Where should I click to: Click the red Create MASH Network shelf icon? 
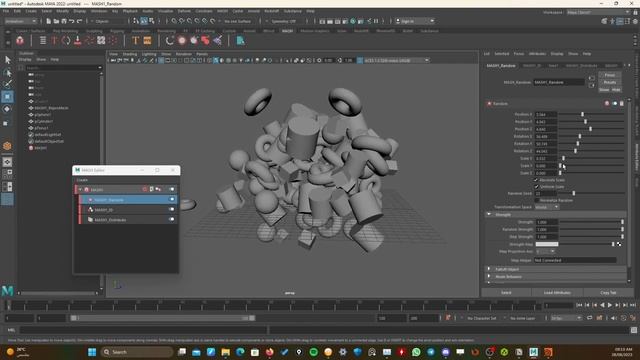click(20, 40)
